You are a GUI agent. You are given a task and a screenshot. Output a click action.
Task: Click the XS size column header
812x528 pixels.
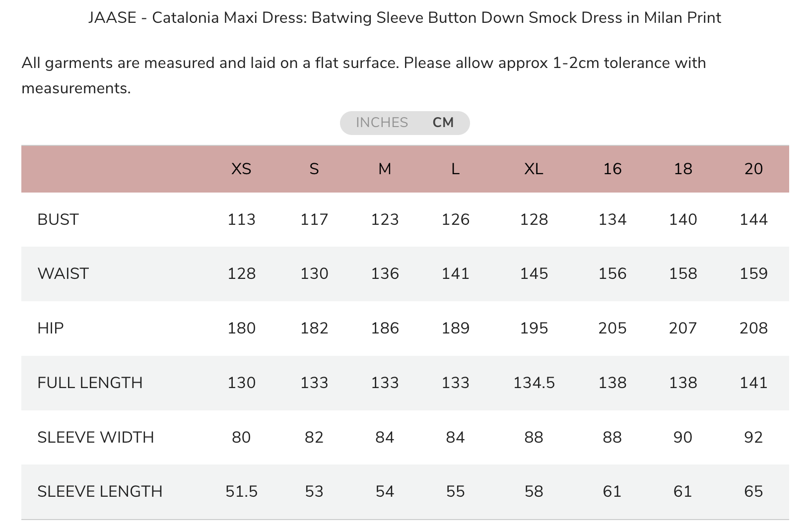click(241, 169)
